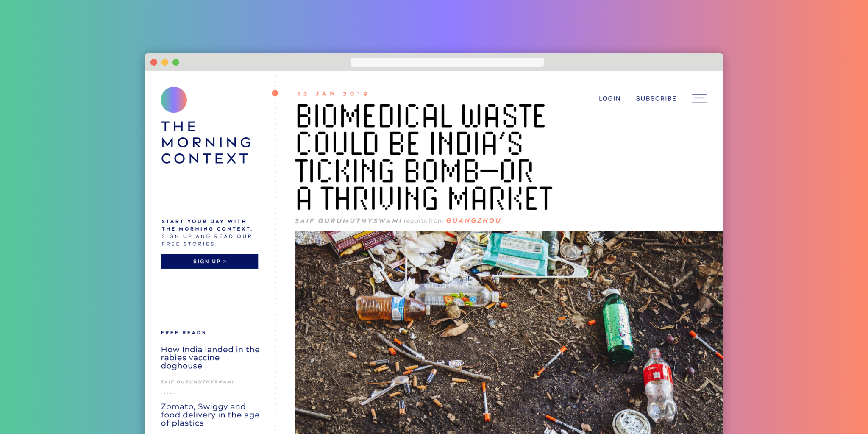Image resolution: width=868 pixels, height=434 pixels.
Task: Open the Zomato, Swiggy plastics story
Action: tap(210, 415)
